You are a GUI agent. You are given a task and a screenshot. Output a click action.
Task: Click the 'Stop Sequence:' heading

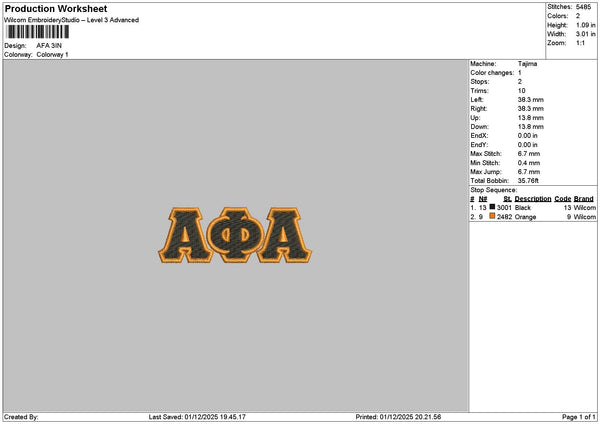coord(494,190)
